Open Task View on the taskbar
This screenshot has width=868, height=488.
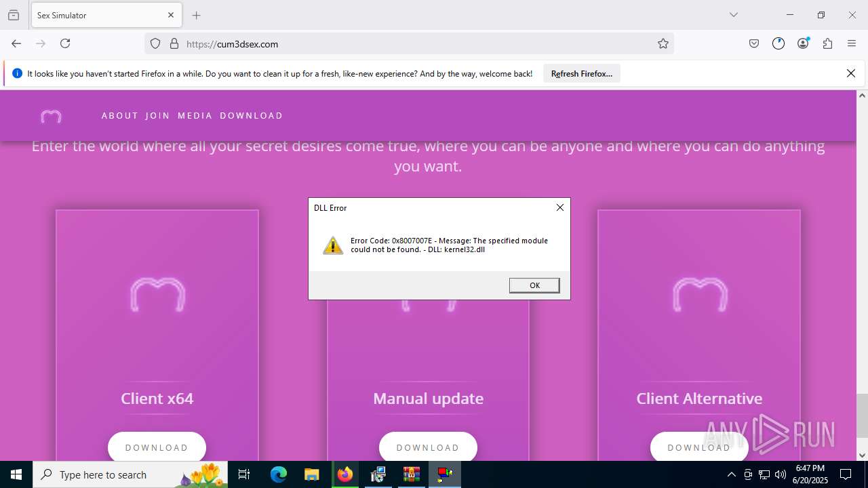tap(245, 474)
